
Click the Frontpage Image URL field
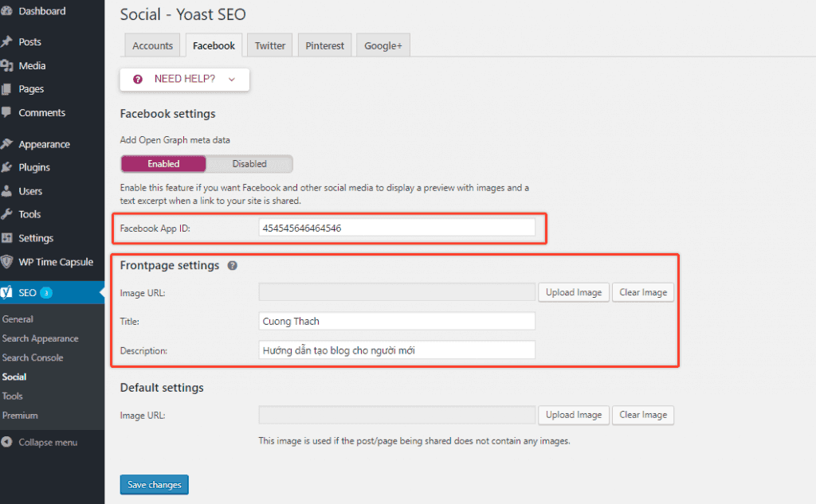(397, 292)
